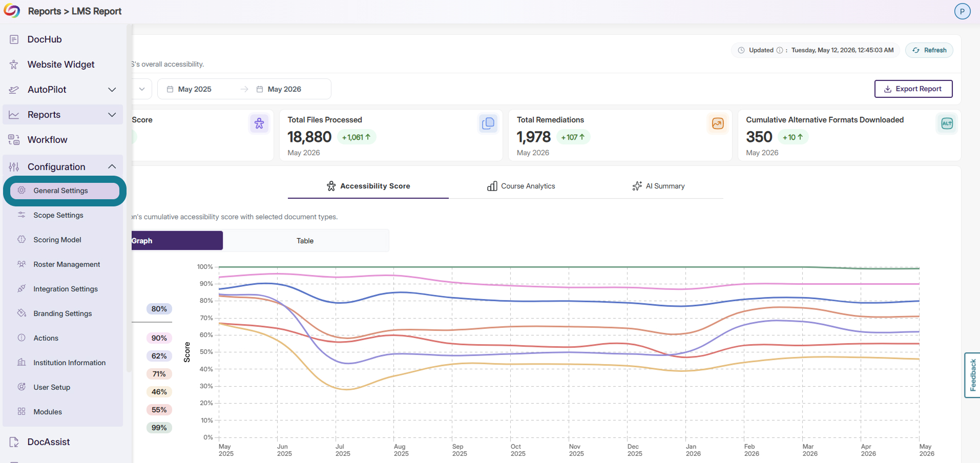This screenshot has width=980, height=463.
Task: Click the Refresh button
Action: 929,50
